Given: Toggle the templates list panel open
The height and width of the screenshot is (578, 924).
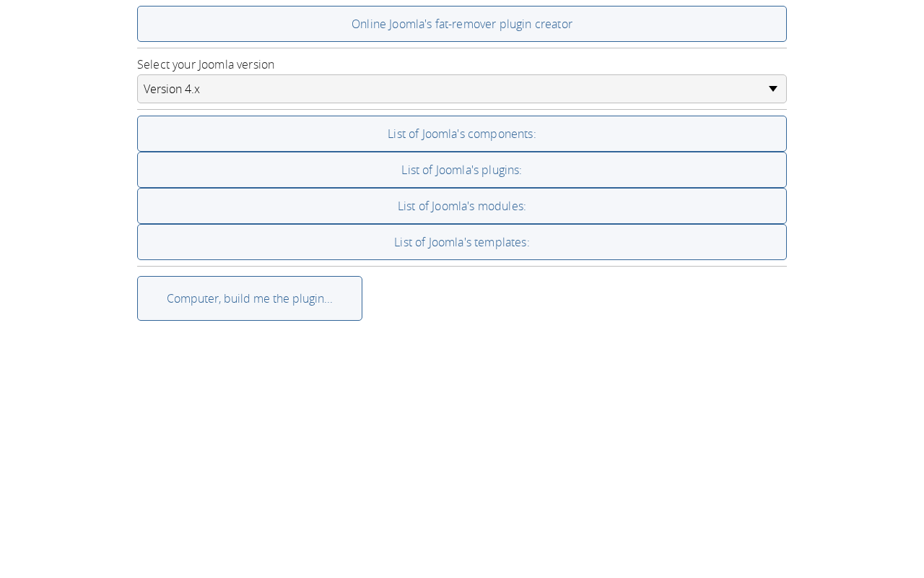Looking at the screenshot, I should coord(461,242).
